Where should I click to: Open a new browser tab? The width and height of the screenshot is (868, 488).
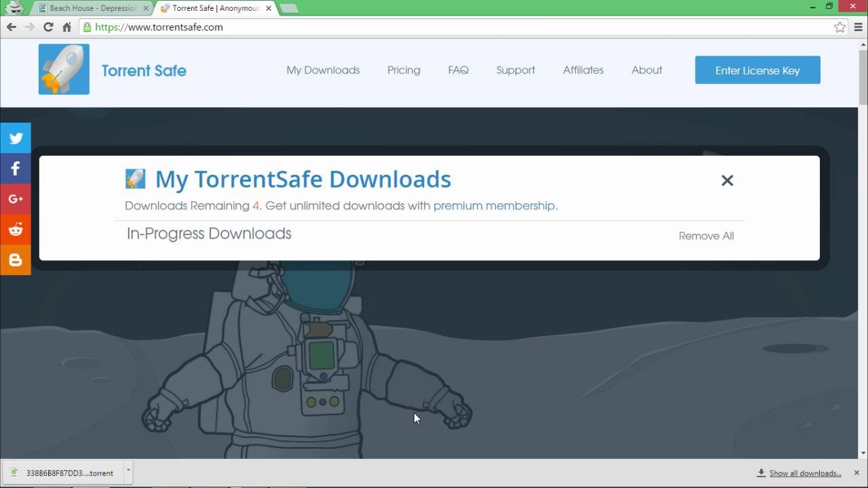[289, 8]
